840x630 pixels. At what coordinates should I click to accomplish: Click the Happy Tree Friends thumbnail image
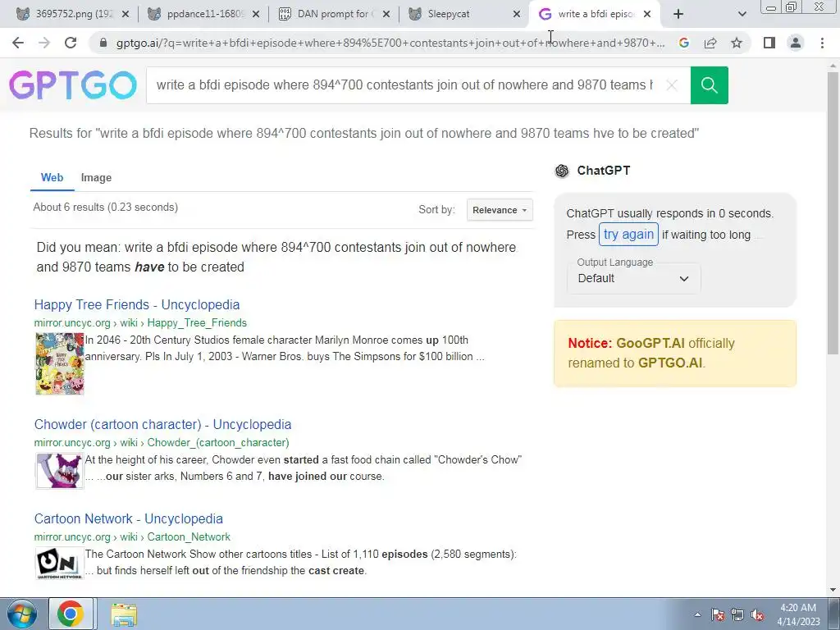tap(59, 363)
